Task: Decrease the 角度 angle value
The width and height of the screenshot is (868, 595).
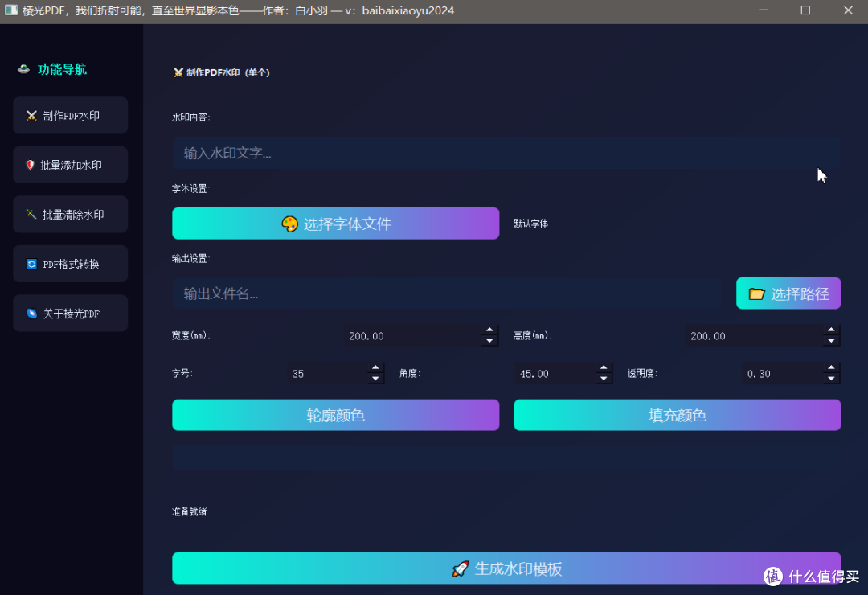Action: point(604,379)
